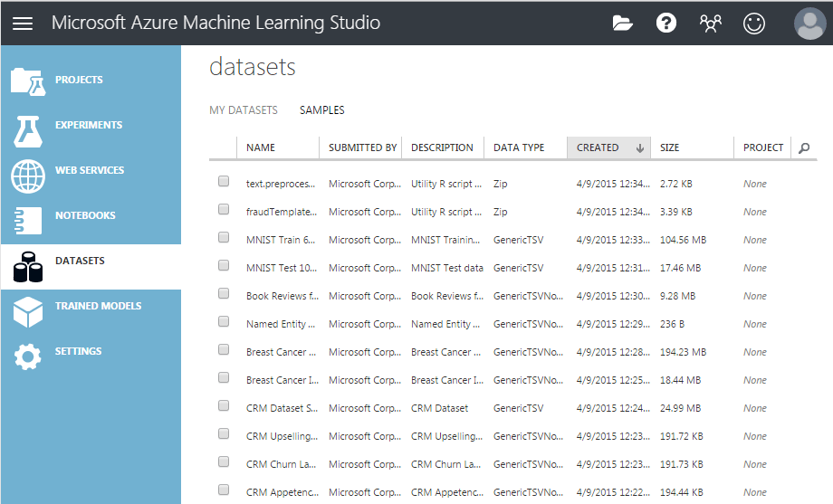Click the Settings gear icon
The height and width of the screenshot is (504, 833).
pyautogui.click(x=28, y=357)
